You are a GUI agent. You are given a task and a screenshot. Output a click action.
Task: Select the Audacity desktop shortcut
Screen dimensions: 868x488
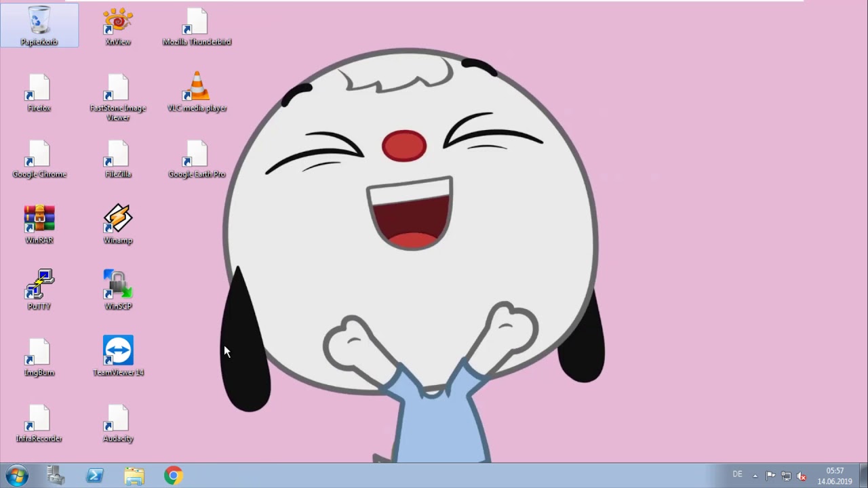(x=118, y=423)
